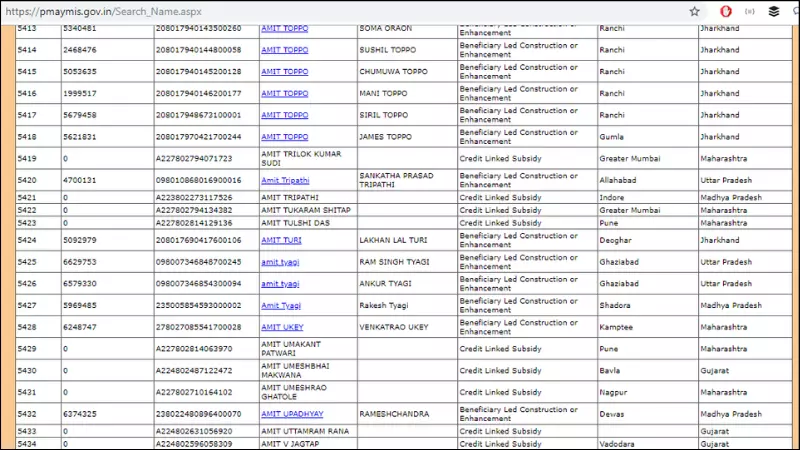Open the stacked layers extension icon
800x450 pixels.
click(773, 11)
